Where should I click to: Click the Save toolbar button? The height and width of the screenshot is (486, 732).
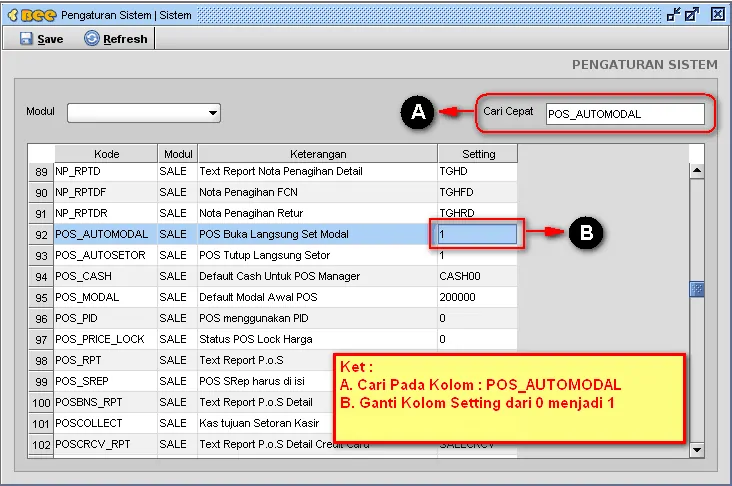[x=42, y=39]
